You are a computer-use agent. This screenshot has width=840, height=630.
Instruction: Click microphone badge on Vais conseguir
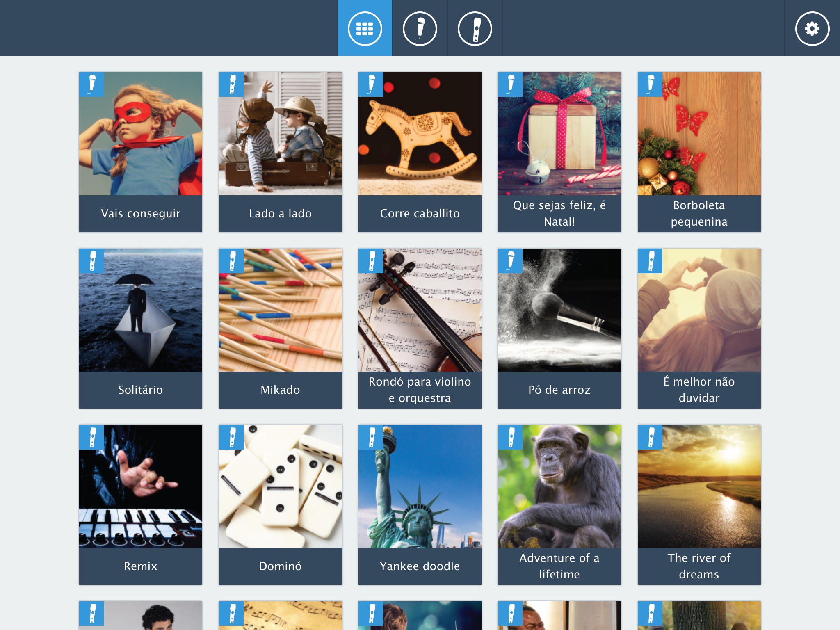coord(91,84)
